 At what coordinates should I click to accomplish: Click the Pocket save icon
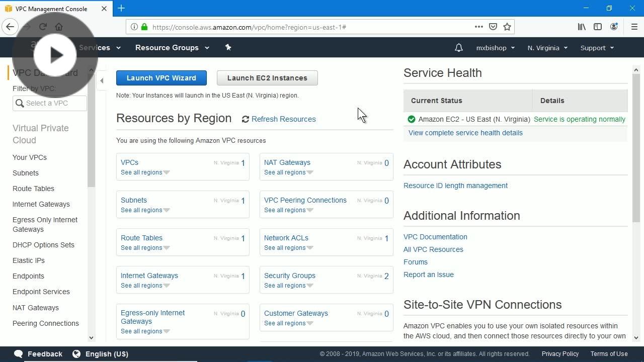[493, 27]
